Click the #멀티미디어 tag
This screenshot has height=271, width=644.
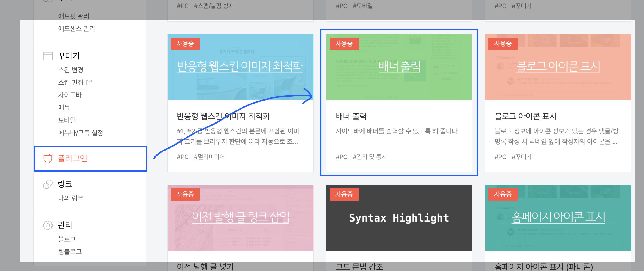coord(209,157)
